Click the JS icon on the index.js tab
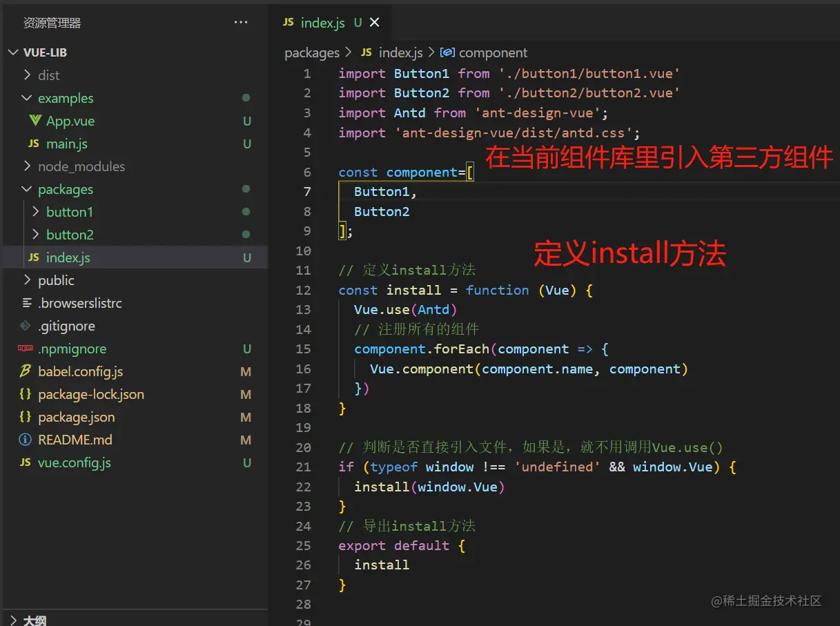Screen dimensions: 840x626 tap(288, 23)
